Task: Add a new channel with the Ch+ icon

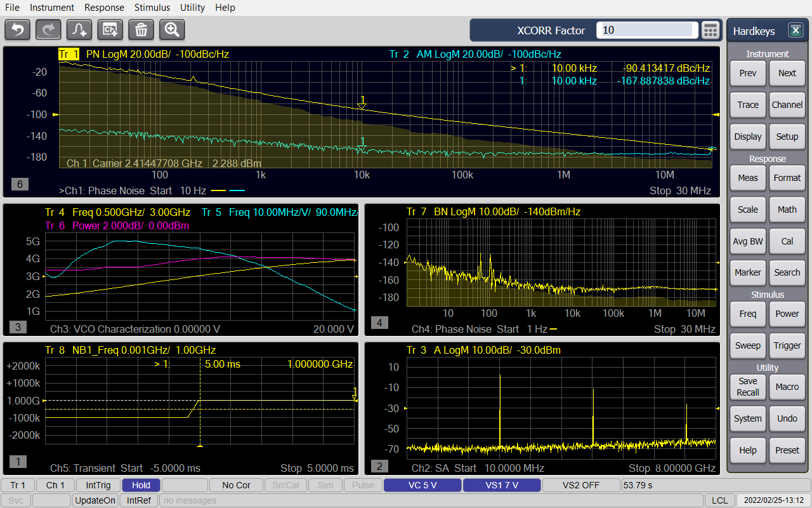Action: pyautogui.click(x=110, y=29)
